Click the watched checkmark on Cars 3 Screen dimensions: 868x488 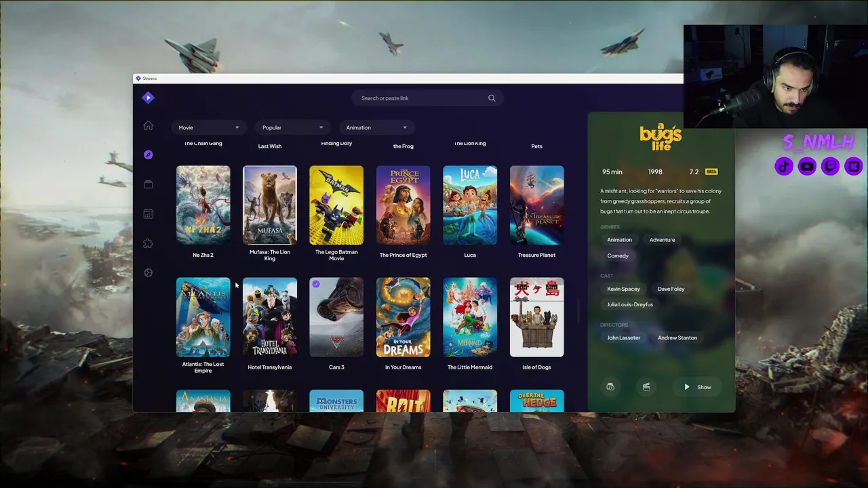pyautogui.click(x=316, y=284)
